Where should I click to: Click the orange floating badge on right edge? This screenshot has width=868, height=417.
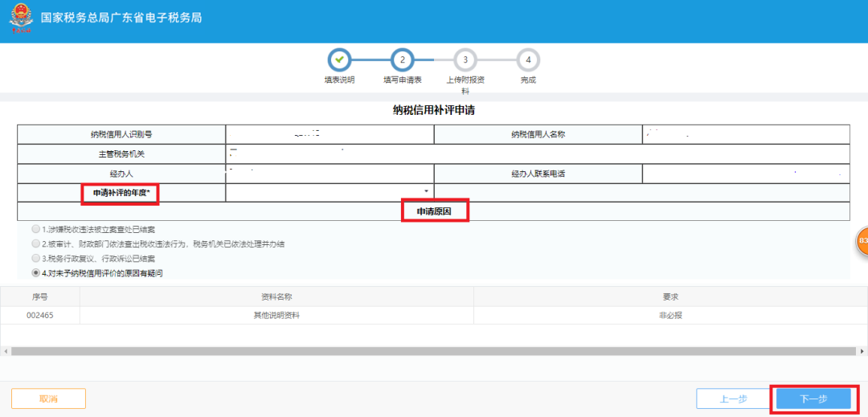[x=862, y=242]
